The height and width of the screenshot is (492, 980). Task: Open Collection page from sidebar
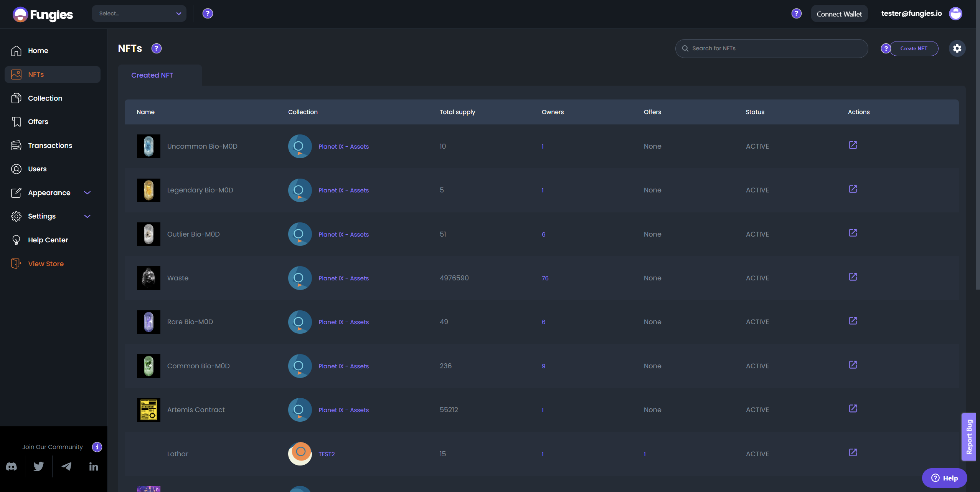pos(45,98)
